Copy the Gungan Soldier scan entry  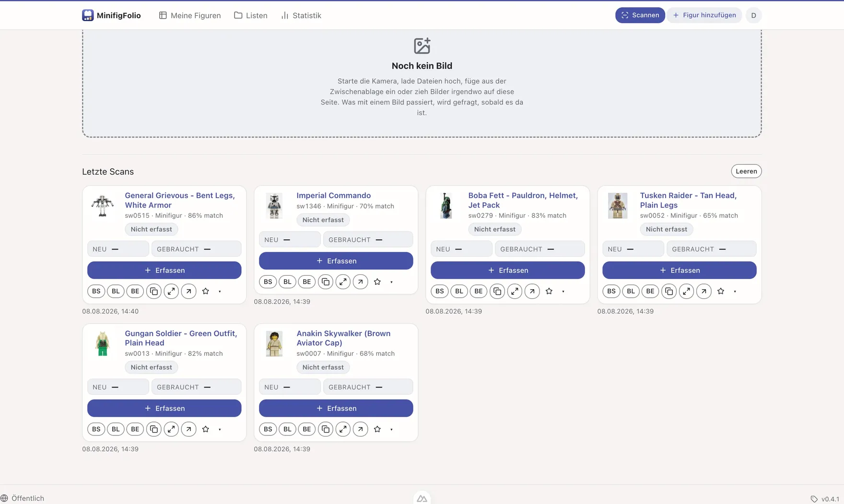[x=154, y=429]
